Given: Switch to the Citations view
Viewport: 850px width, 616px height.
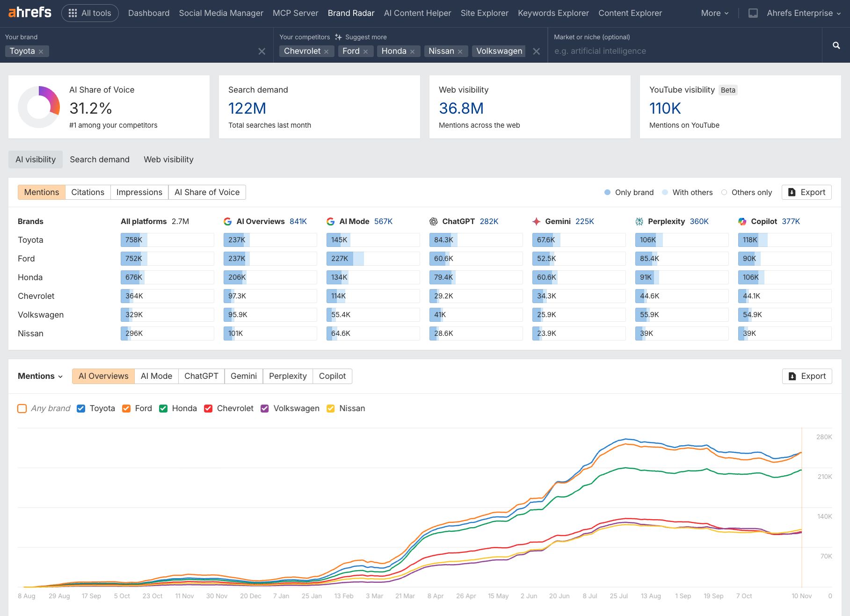Looking at the screenshot, I should point(87,192).
